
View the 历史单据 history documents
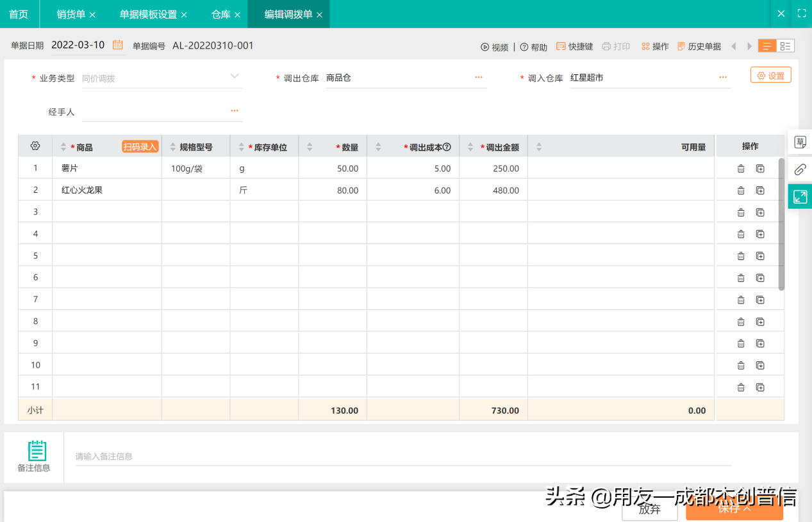700,45
